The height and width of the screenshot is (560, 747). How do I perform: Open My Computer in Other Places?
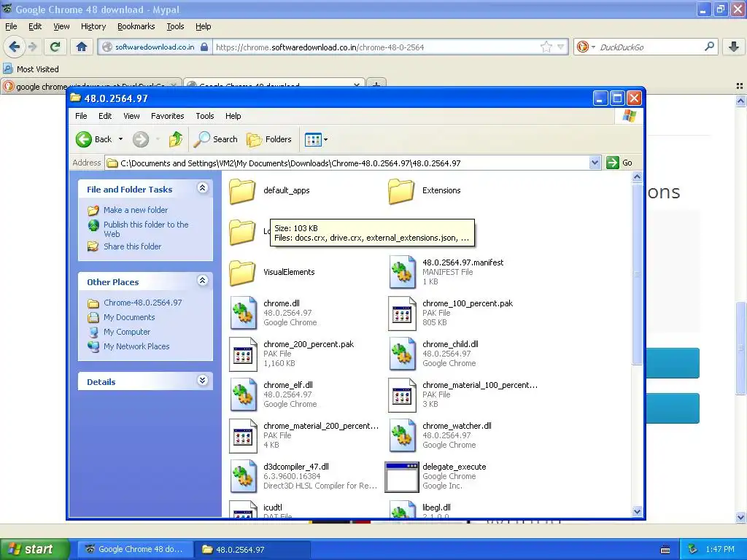click(x=127, y=332)
